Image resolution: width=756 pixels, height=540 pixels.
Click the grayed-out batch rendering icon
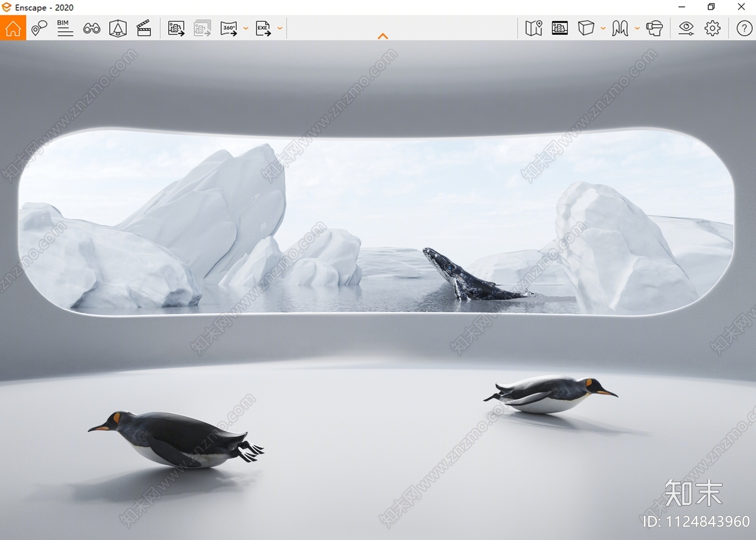click(x=202, y=28)
